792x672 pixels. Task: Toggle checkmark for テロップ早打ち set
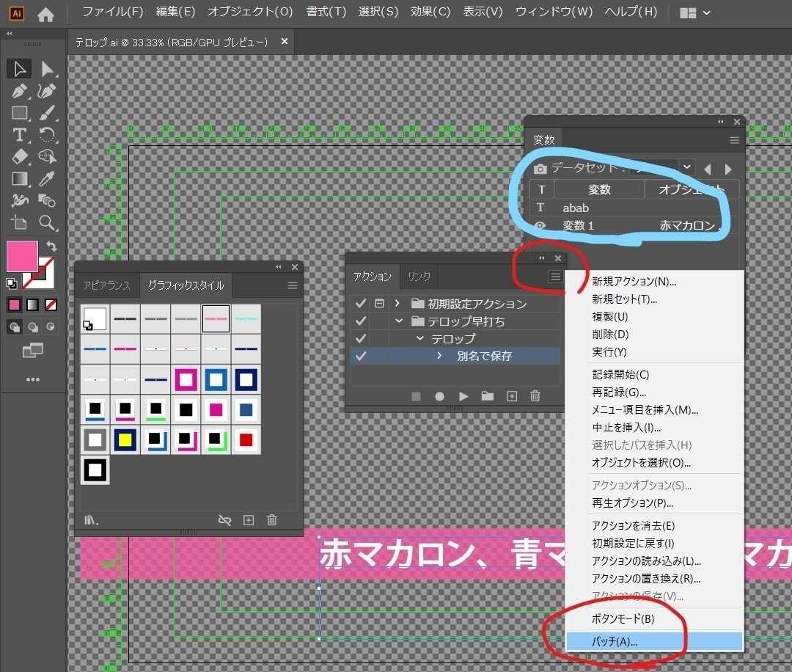(361, 321)
